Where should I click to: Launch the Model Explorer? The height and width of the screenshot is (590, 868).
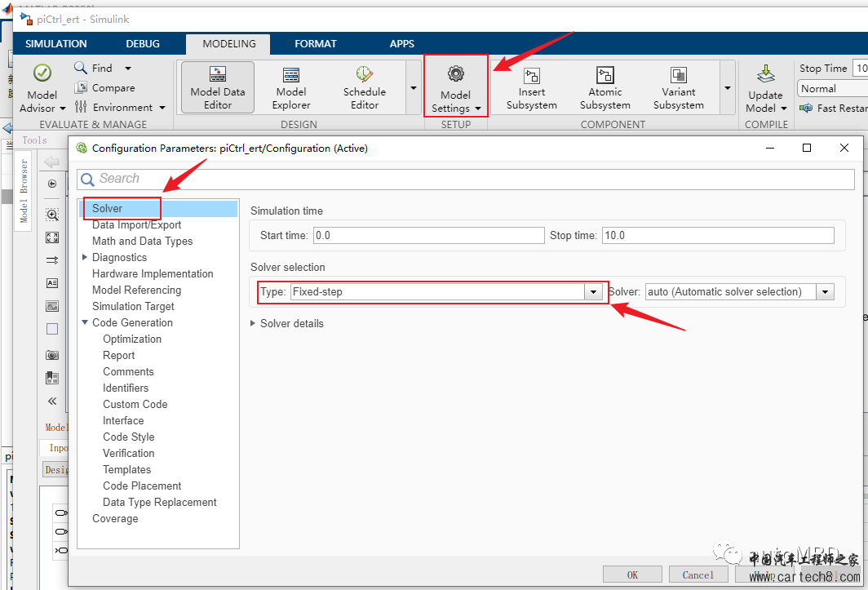291,87
